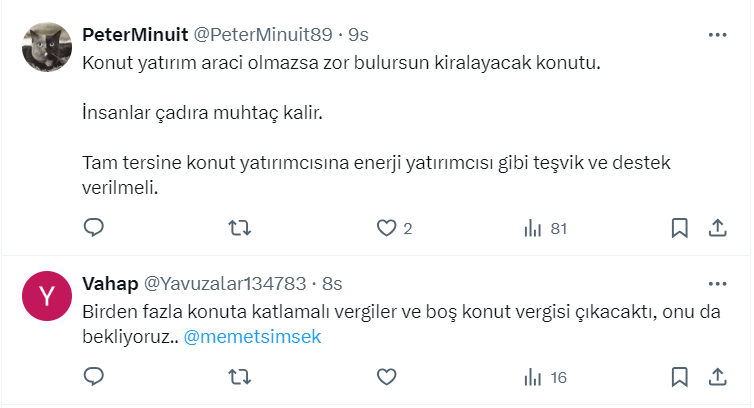Open more options for Vahap's tweet
Viewport: 754px width, 408px height.
pos(717,284)
